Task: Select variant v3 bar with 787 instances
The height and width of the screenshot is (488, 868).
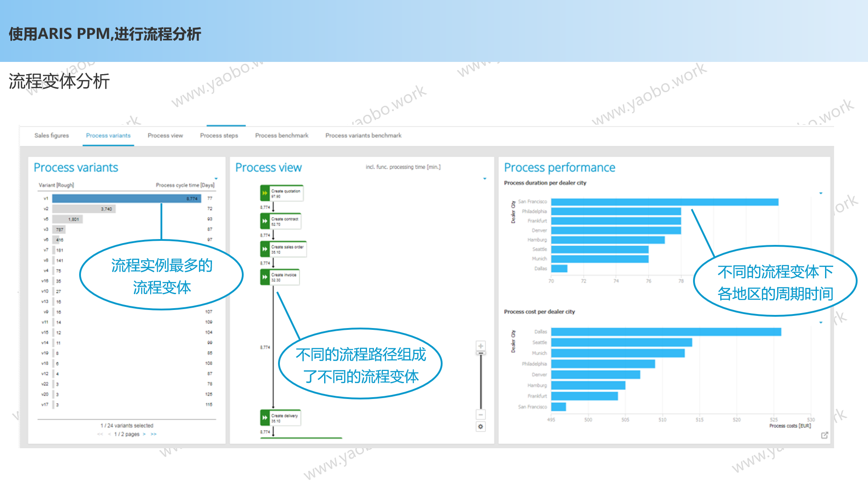Action: click(x=59, y=230)
